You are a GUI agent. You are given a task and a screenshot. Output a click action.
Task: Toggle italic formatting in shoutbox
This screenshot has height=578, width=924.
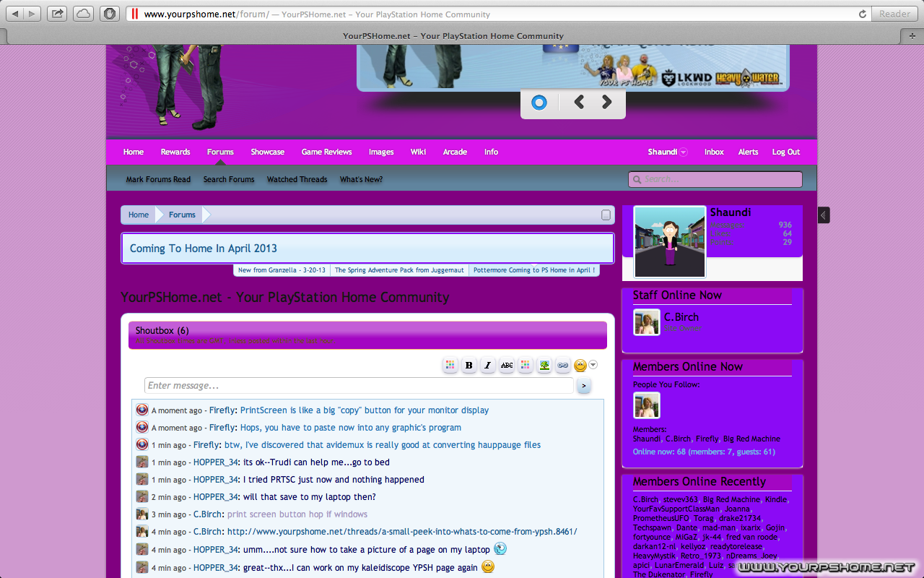(x=488, y=366)
